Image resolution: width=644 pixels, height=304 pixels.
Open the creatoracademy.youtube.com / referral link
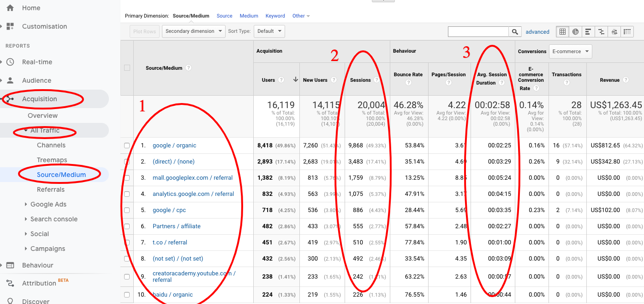[194, 277]
